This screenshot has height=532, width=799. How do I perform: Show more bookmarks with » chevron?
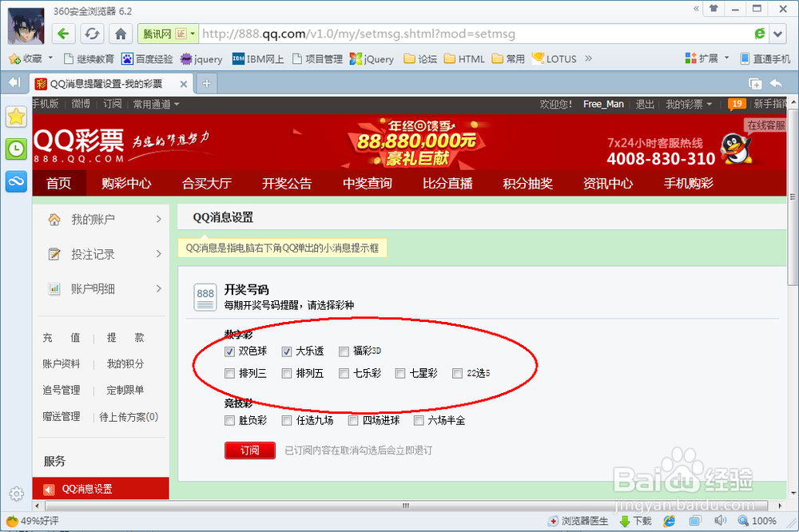[x=589, y=58]
